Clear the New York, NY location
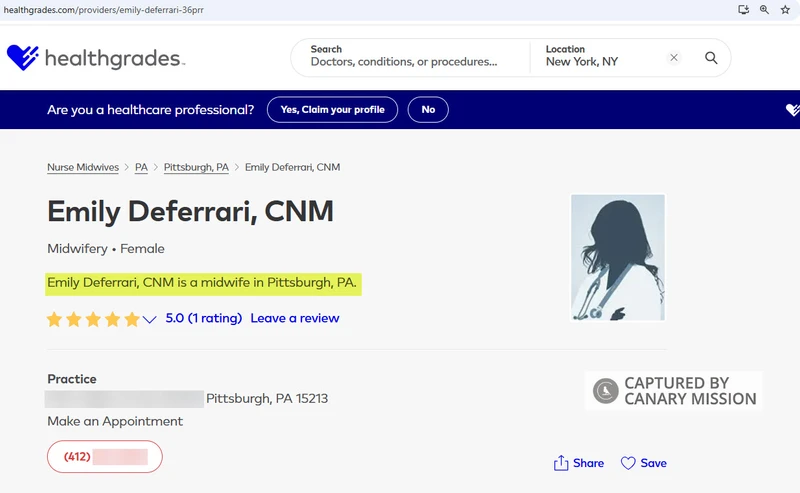The height and width of the screenshot is (493, 800). coord(673,58)
